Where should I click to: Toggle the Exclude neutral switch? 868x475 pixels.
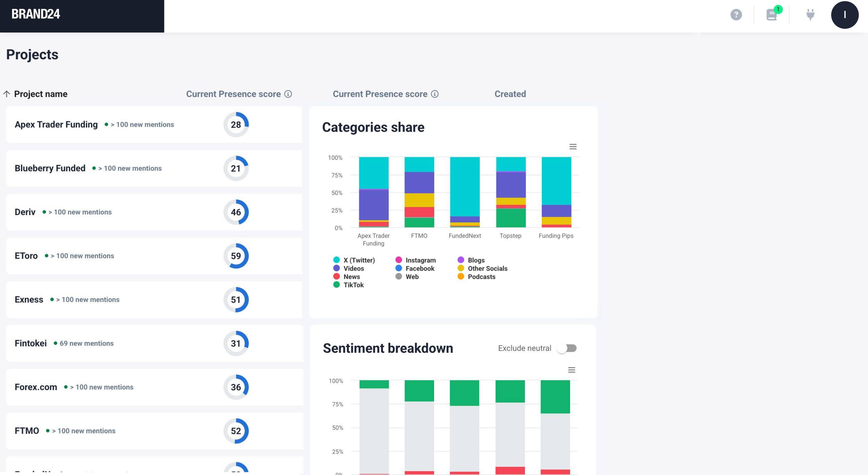pos(567,348)
